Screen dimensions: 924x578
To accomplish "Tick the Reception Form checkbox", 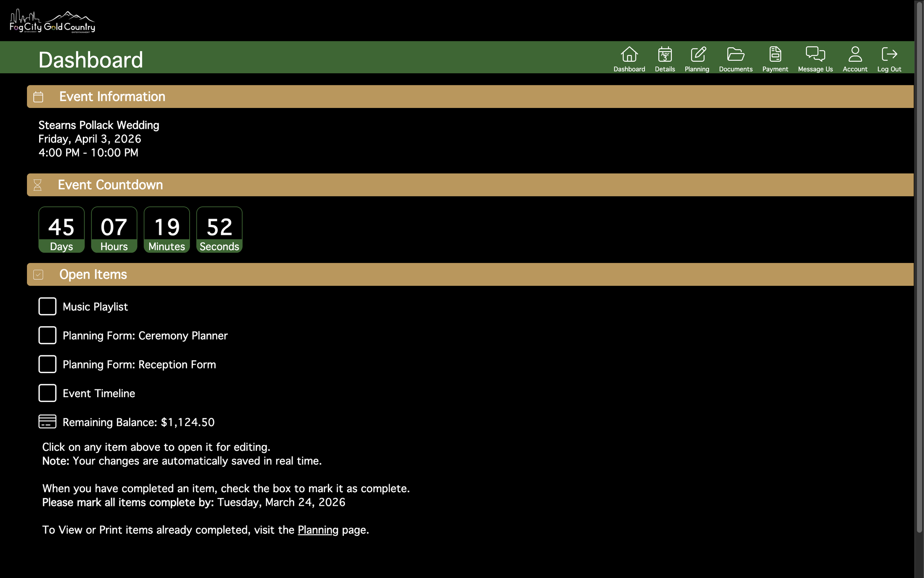I will (47, 364).
